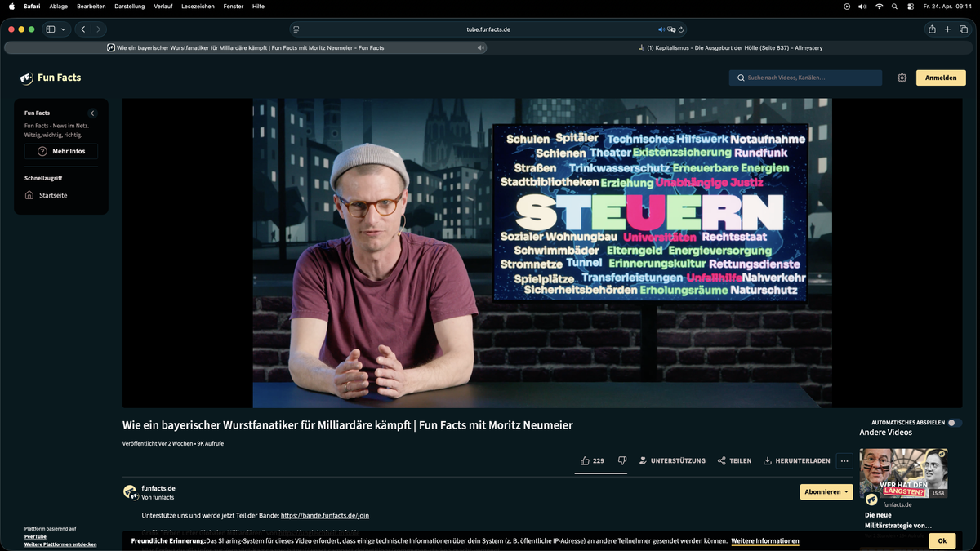Click the Mehr Infos button
Viewport: 980px width, 551px height.
(x=61, y=151)
